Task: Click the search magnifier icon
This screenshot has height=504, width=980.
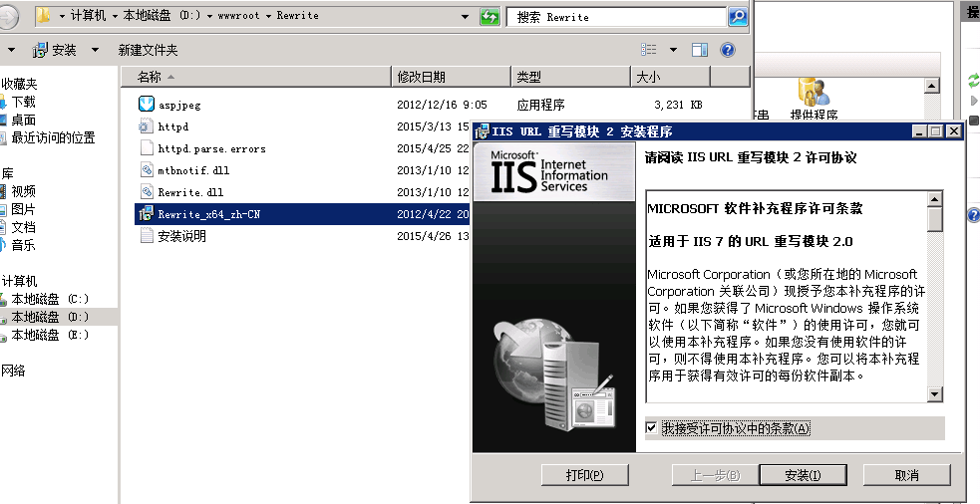Action: [738, 17]
